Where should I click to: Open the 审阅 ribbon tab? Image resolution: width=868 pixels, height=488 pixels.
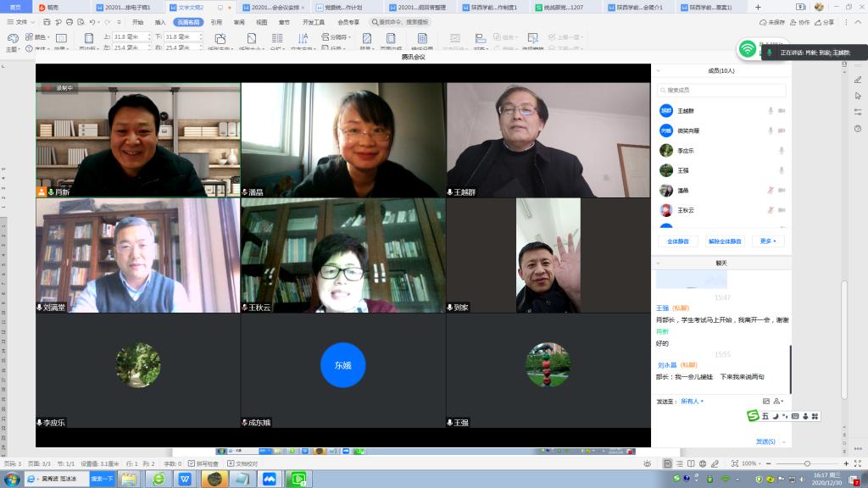click(x=239, y=22)
